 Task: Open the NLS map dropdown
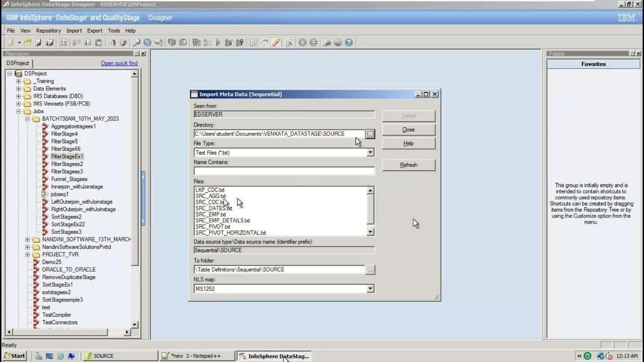(x=370, y=289)
